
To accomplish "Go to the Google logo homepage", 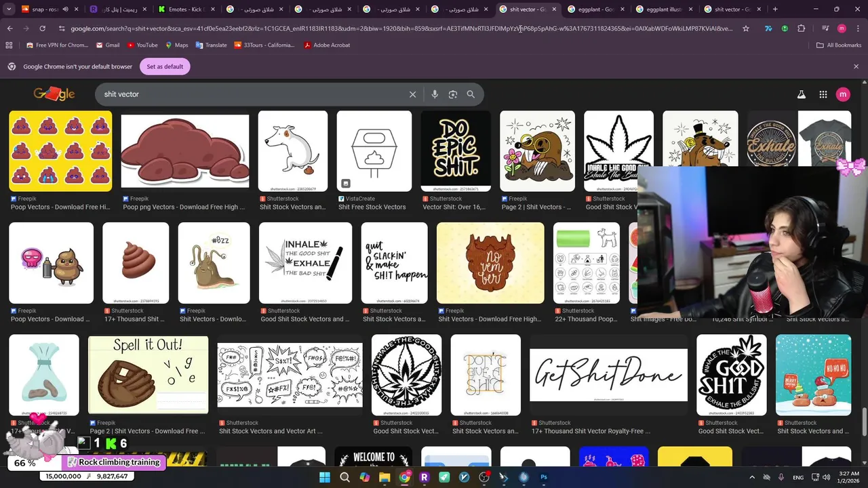I will point(54,94).
